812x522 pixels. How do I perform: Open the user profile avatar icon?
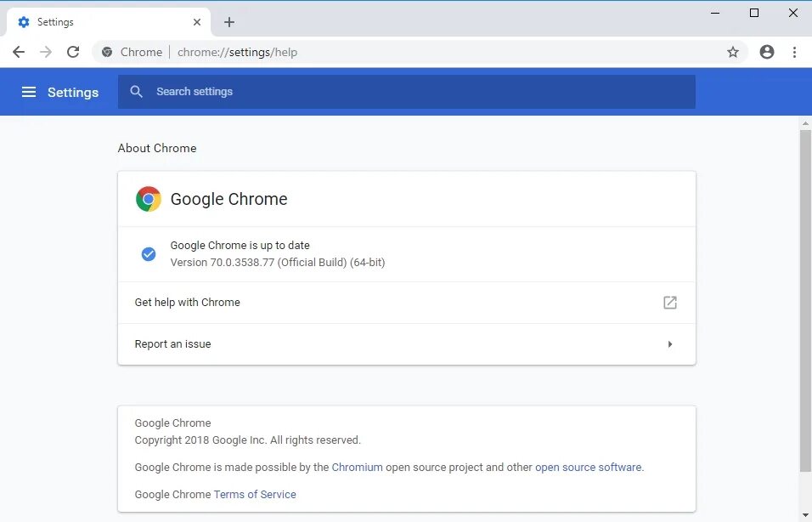[767, 52]
